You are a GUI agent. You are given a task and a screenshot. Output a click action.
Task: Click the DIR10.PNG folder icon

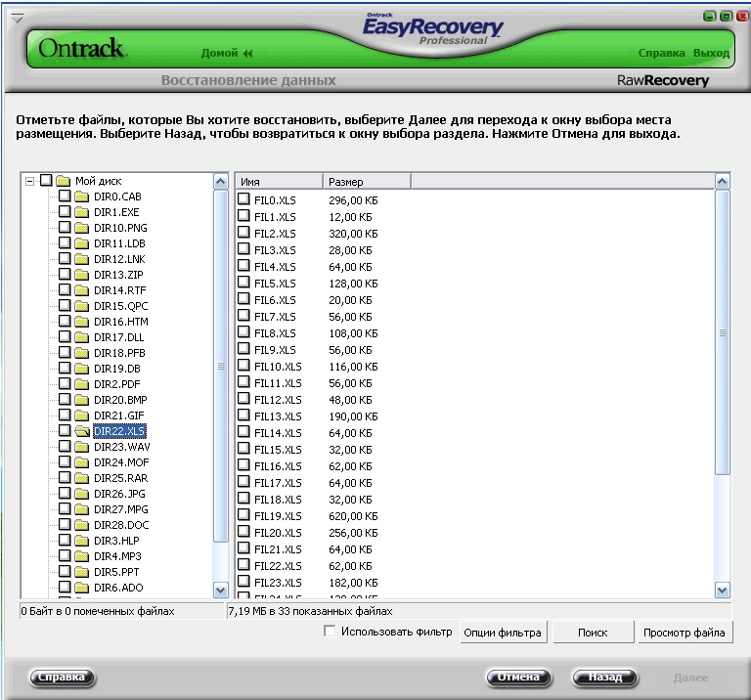(82, 228)
